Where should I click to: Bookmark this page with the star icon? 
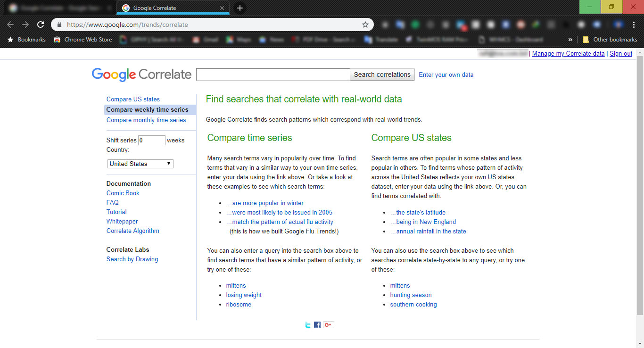click(365, 25)
